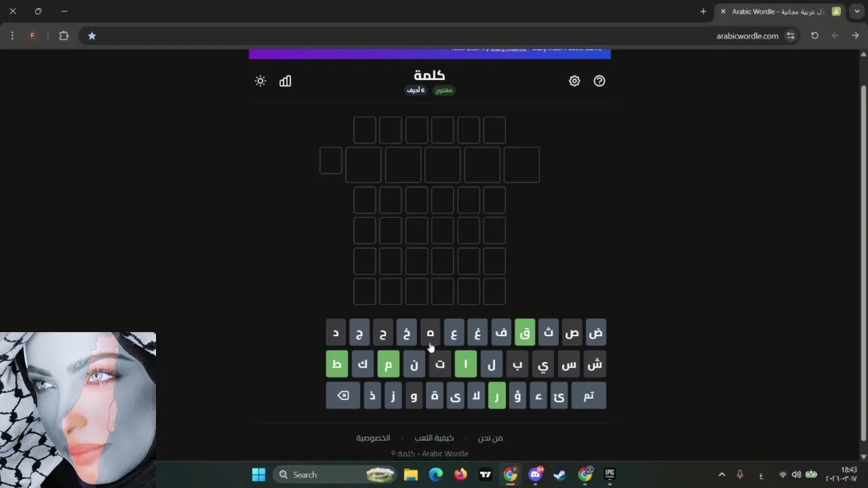Tap the س key
Image resolution: width=868 pixels, height=488 pixels.
point(569,364)
